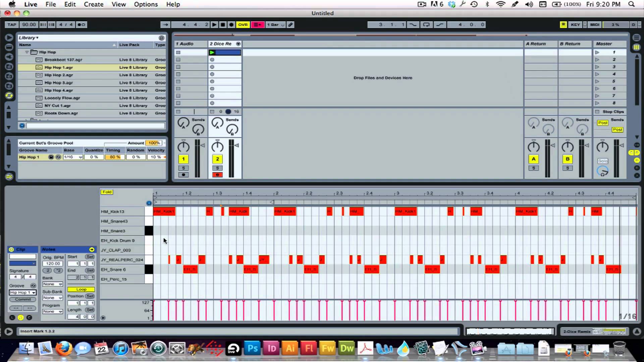Viewport: 644px width, 362px height.
Task: Open the Create menu
Action: [93, 4]
